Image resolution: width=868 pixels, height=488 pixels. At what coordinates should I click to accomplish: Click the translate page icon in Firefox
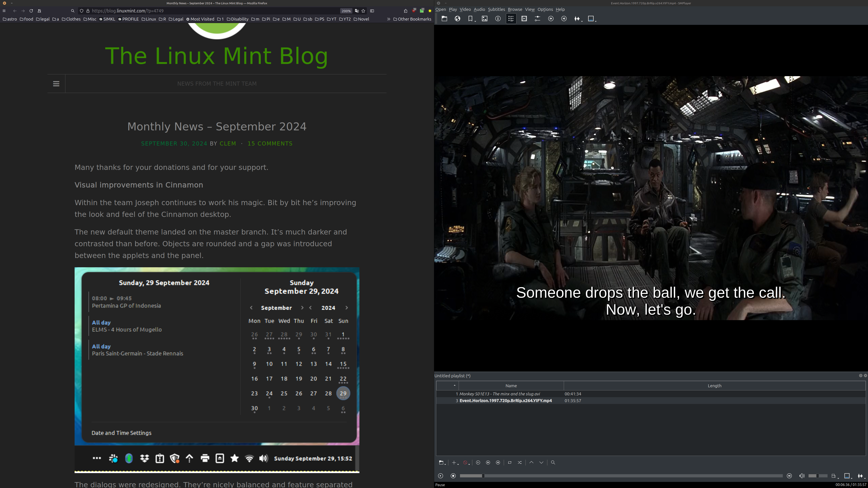(x=357, y=11)
